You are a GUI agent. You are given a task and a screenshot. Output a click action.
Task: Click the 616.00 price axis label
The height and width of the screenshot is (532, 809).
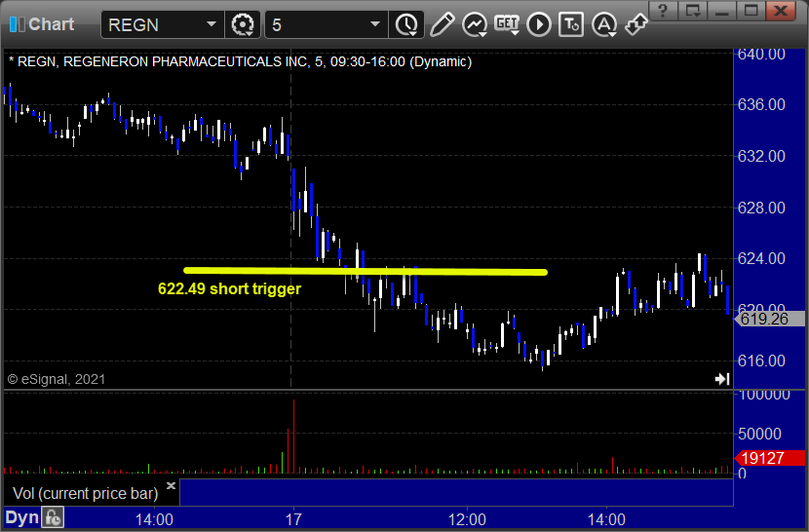coord(761,361)
